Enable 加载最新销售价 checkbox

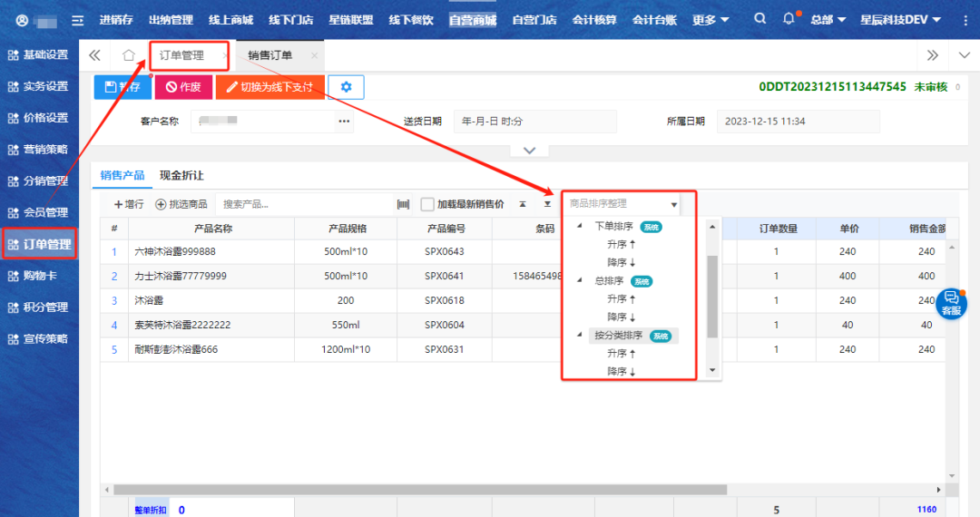pyautogui.click(x=427, y=204)
